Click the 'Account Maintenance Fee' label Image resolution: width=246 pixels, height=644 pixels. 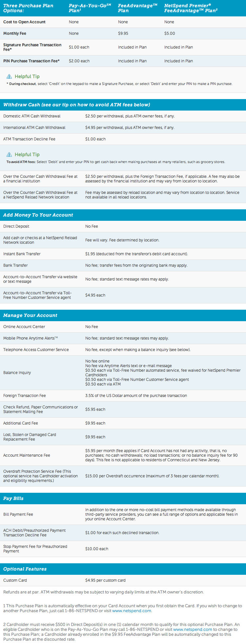point(27,455)
